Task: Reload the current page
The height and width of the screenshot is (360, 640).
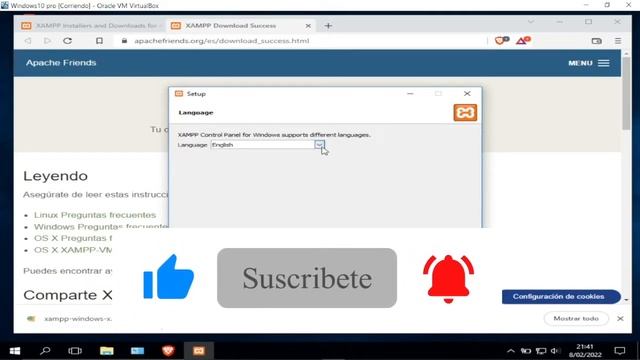Action: 68,41
